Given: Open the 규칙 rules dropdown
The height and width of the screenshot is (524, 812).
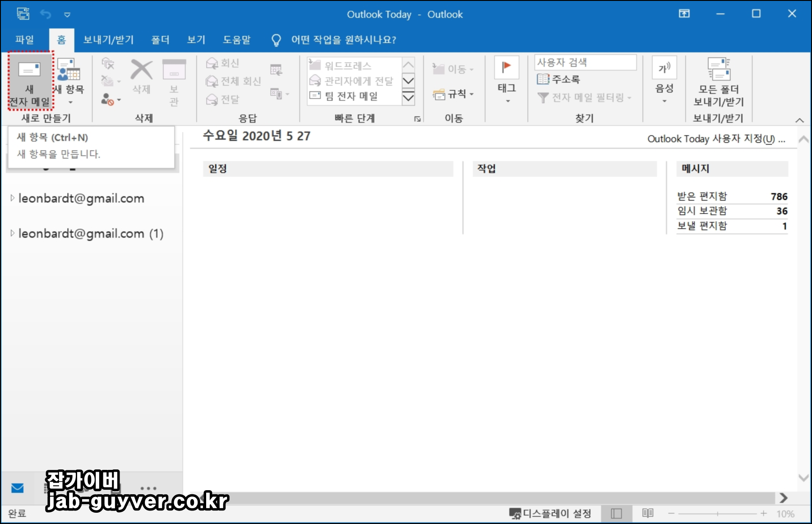Looking at the screenshot, I should click(453, 94).
